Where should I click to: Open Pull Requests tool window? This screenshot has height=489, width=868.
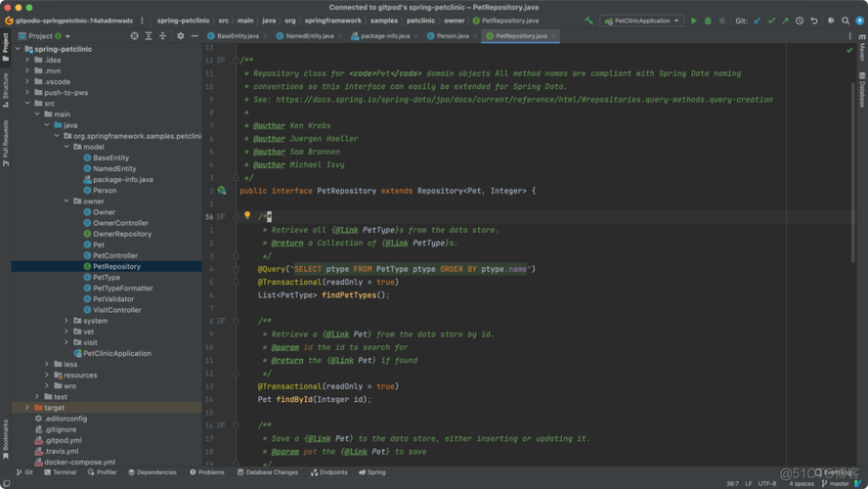pos(6,143)
